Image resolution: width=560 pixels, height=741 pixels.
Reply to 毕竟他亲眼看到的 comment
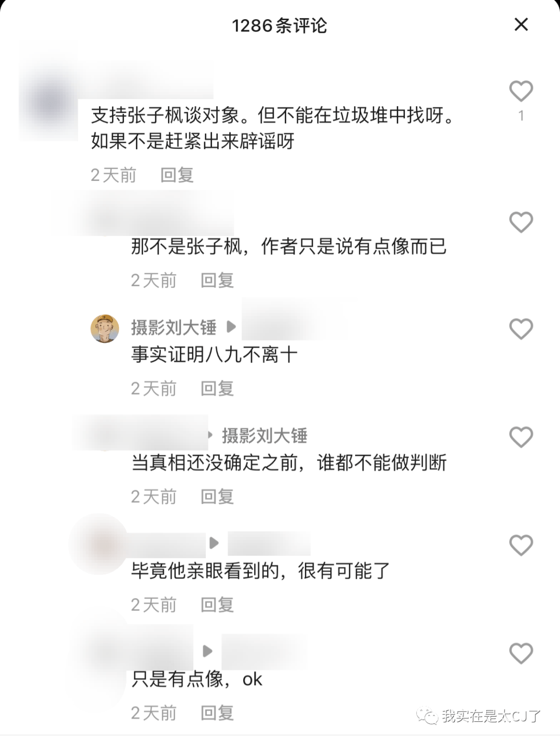[x=217, y=605]
